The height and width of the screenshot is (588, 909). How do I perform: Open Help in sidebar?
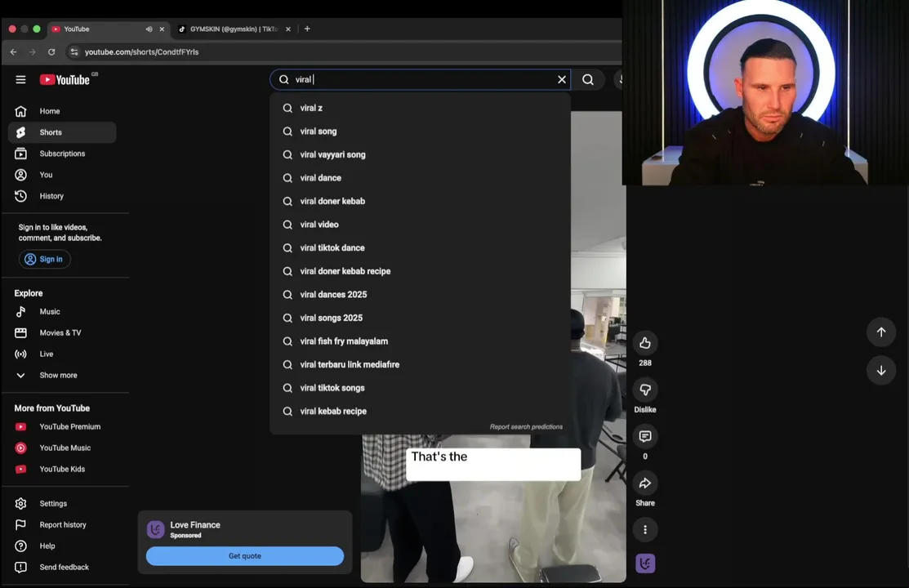(62, 546)
